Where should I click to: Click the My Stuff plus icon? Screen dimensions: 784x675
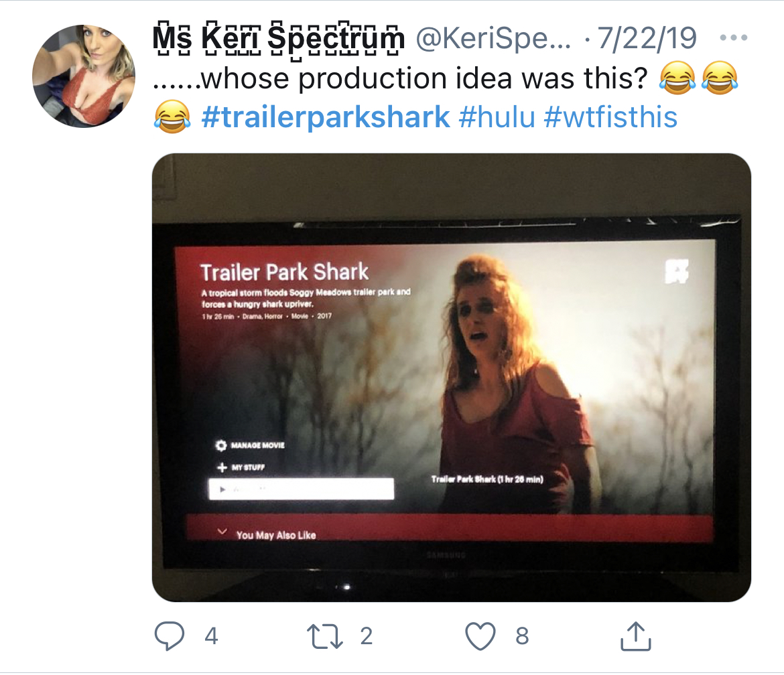coord(220,467)
